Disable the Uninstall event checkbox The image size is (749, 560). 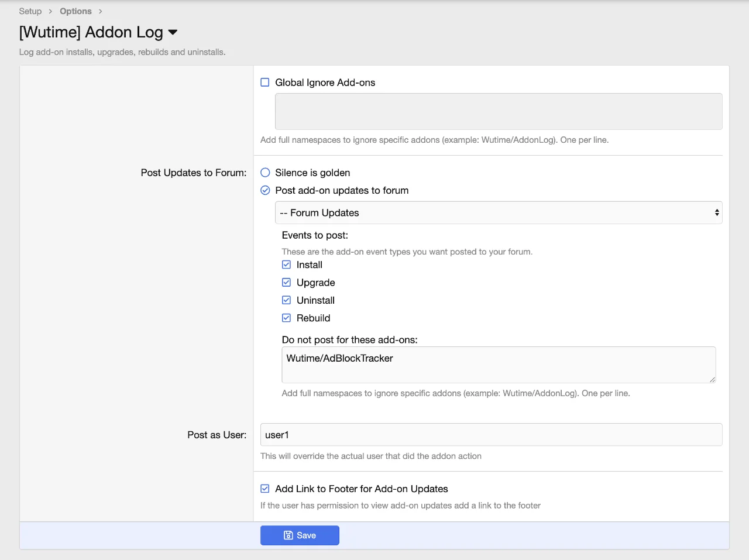coord(286,300)
